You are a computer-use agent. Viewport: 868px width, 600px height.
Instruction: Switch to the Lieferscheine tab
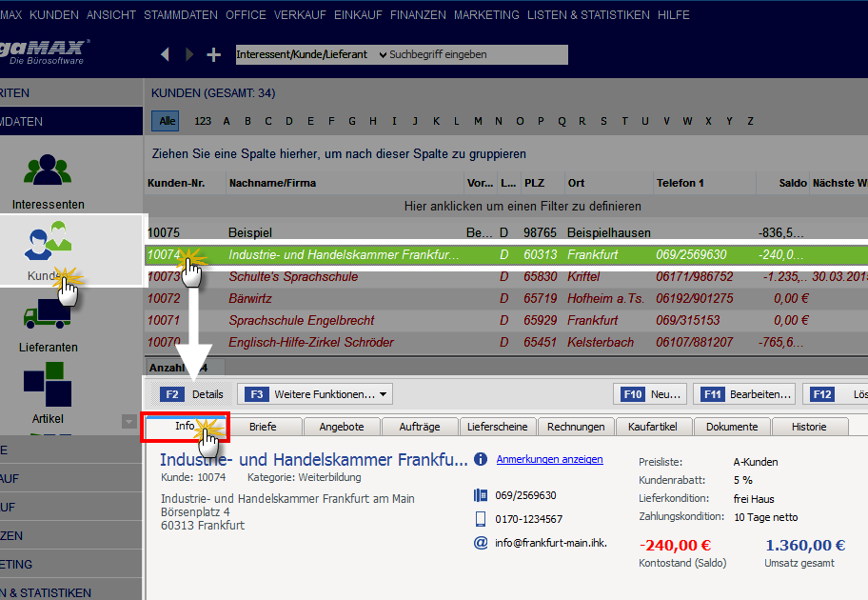(x=497, y=427)
